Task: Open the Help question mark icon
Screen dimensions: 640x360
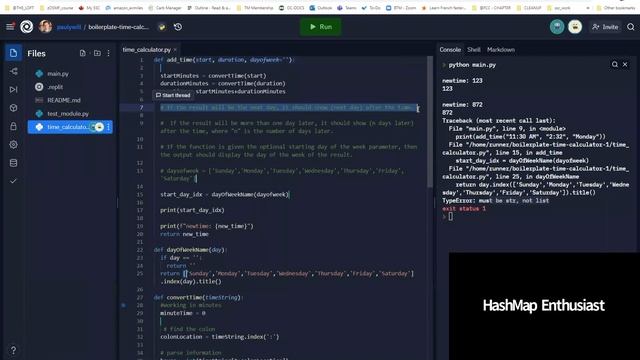Action: pos(13,350)
